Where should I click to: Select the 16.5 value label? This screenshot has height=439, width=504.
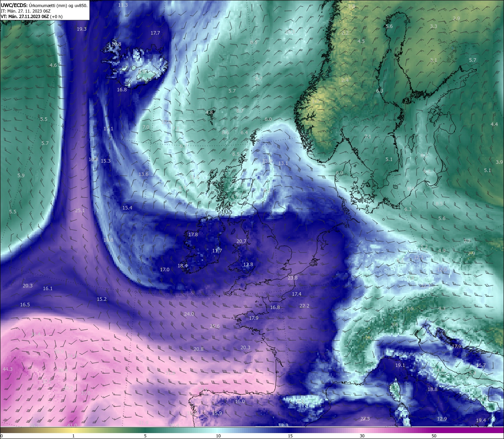point(25,305)
